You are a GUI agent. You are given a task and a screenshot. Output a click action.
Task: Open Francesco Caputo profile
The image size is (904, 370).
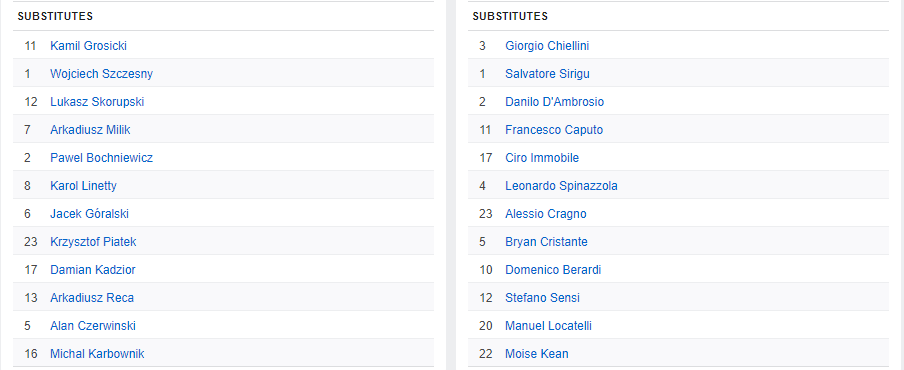coord(554,130)
